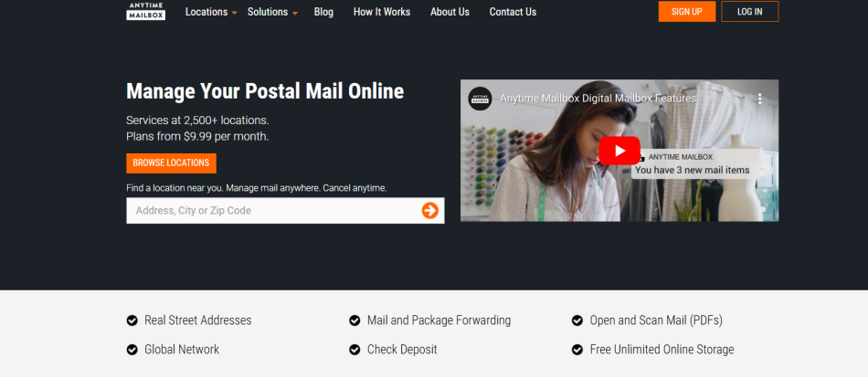This screenshot has width=868, height=388.
Task: Expand the Locations dropdown menu
Action: (211, 12)
